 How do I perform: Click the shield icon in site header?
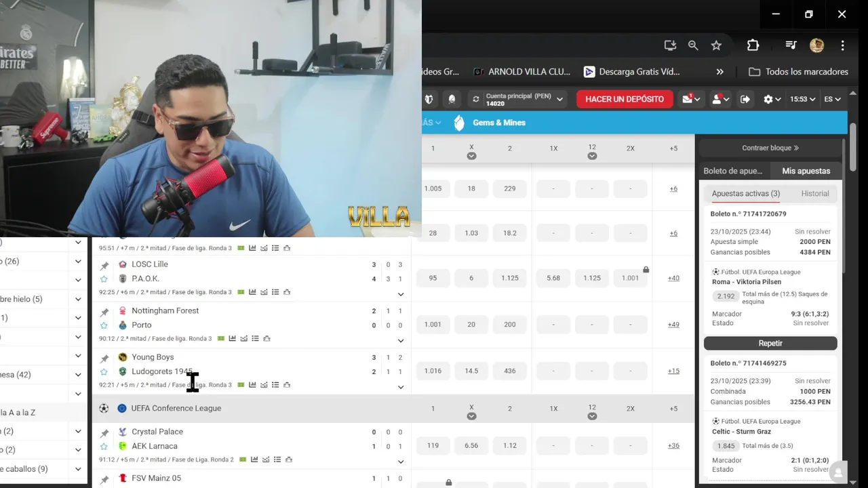429,99
